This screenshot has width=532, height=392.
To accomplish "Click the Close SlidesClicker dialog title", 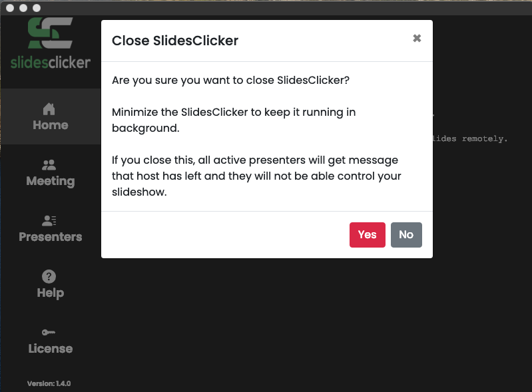I will (175, 41).
